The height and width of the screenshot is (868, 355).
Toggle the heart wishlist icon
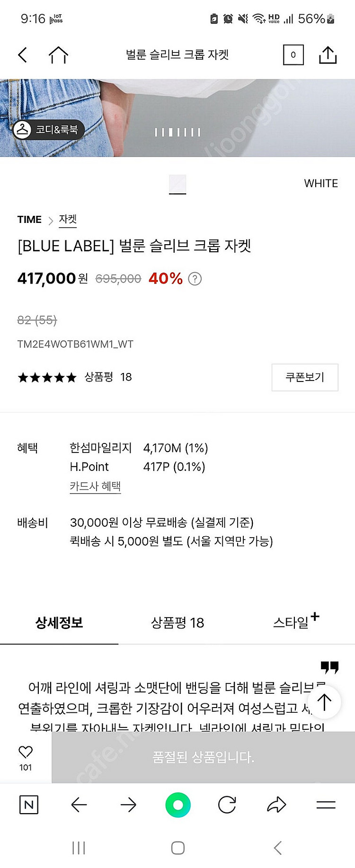coord(26,752)
